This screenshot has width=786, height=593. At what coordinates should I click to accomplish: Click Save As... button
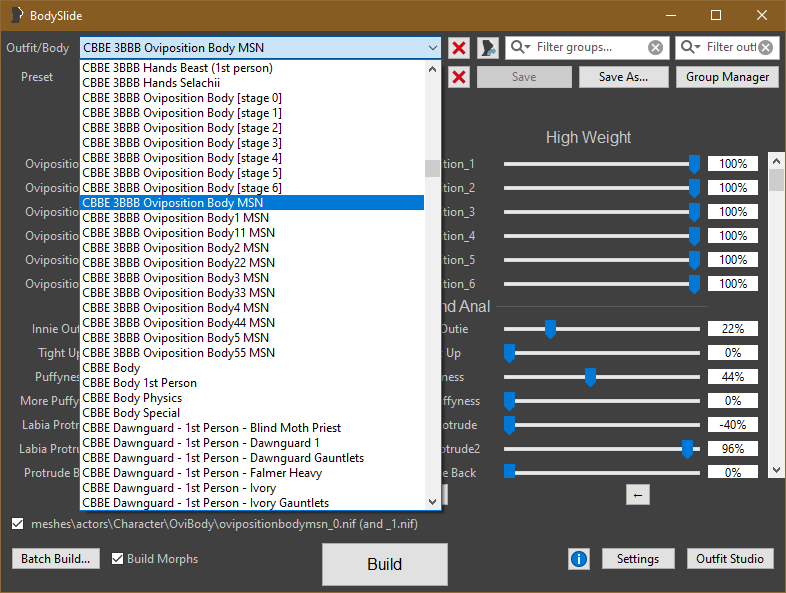[623, 77]
